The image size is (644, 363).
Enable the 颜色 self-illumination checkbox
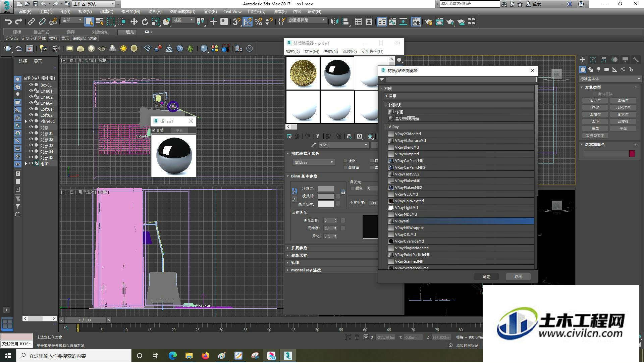click(353, 188)
